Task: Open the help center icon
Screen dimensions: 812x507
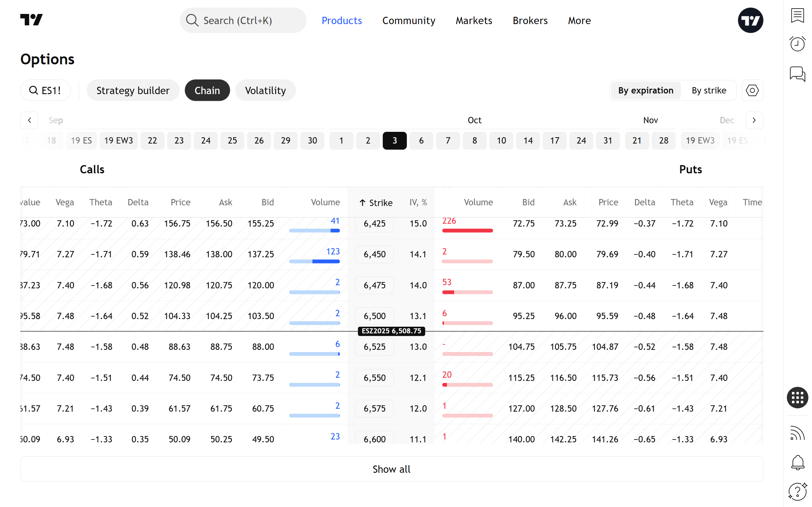Action: (797, 491)
